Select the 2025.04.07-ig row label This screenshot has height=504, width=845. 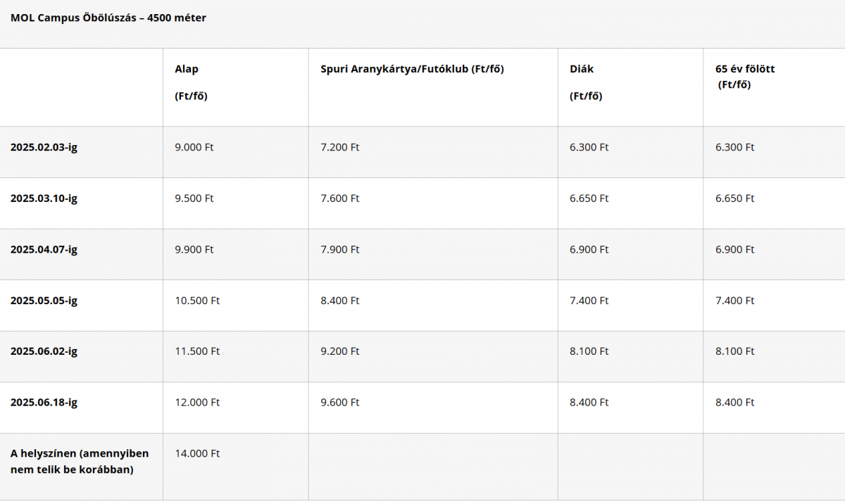(44, 249)
